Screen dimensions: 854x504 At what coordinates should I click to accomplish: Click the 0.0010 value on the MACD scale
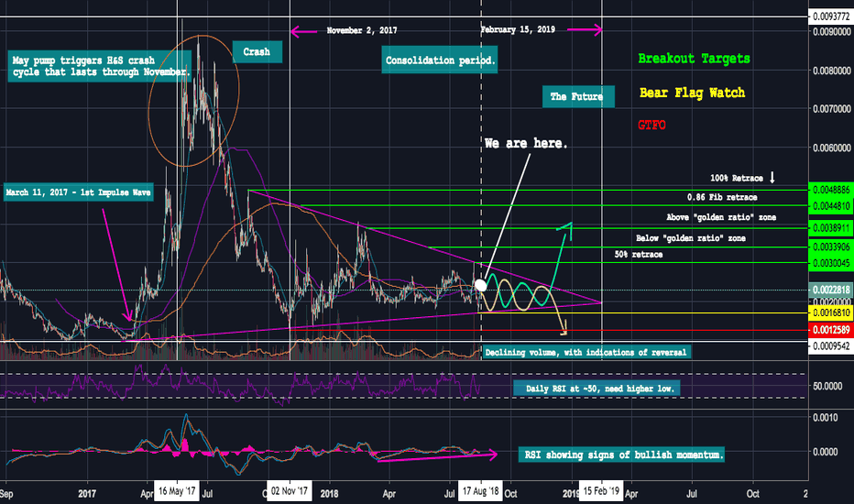pos(824,418)
